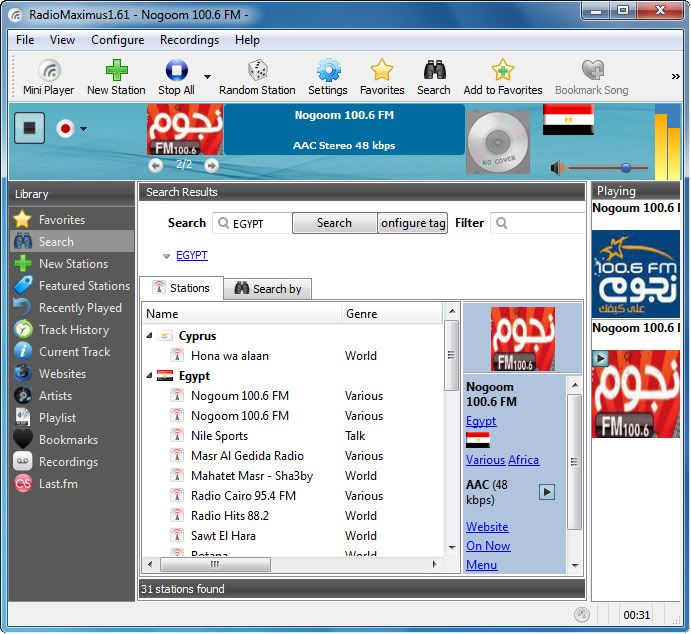This screenshot has height=634, width=691.
Task: Open Bookmarks in the Library
Action: 72,440
